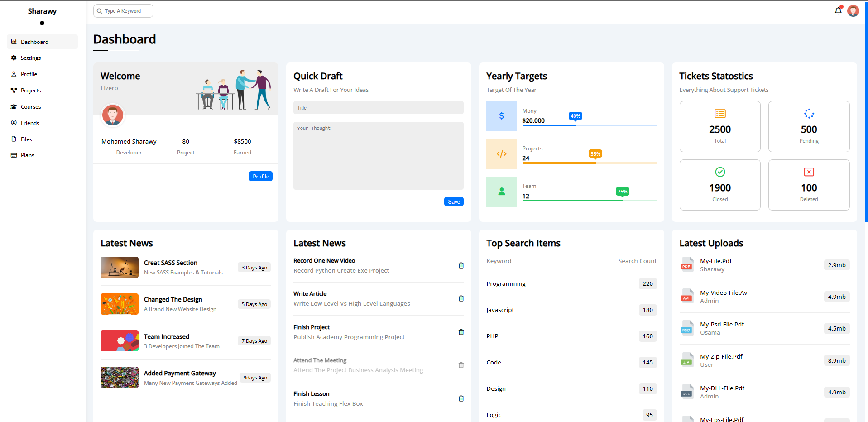The image size is (868, 422).
Task: Navigate to Plans in the sidebar
Action: [x=28, y=155]
